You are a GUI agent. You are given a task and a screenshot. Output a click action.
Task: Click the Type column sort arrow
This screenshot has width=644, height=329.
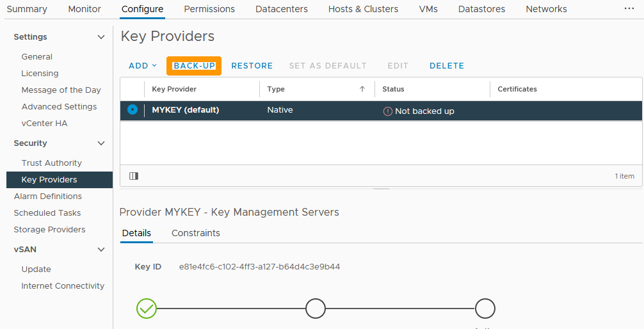tap(362, 90)
